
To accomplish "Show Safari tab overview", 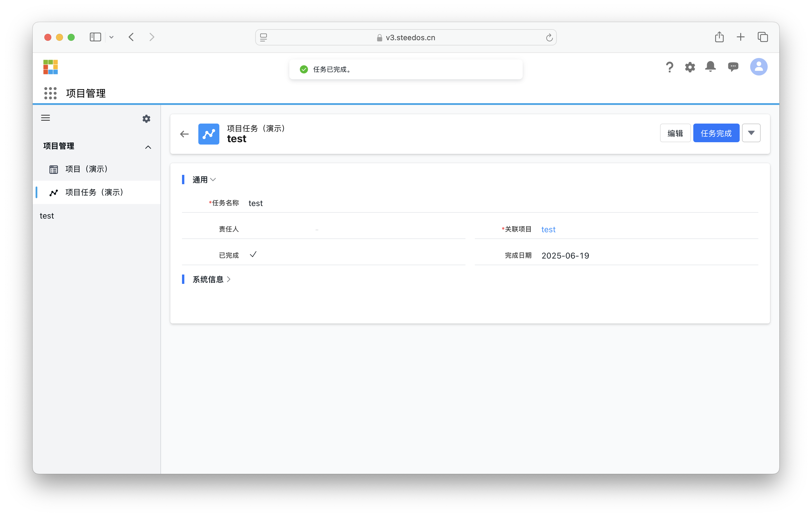I will point(763,37).
